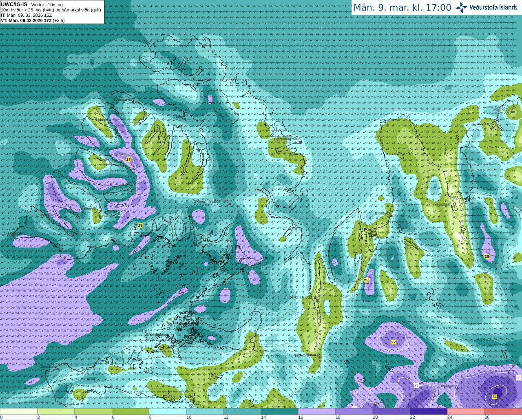The height and width of the screenshot is (420, 522).
Task: Pick the 6–8 m/s olive green legend swatch
Action: pyautogui.click(x=130, y=411)
